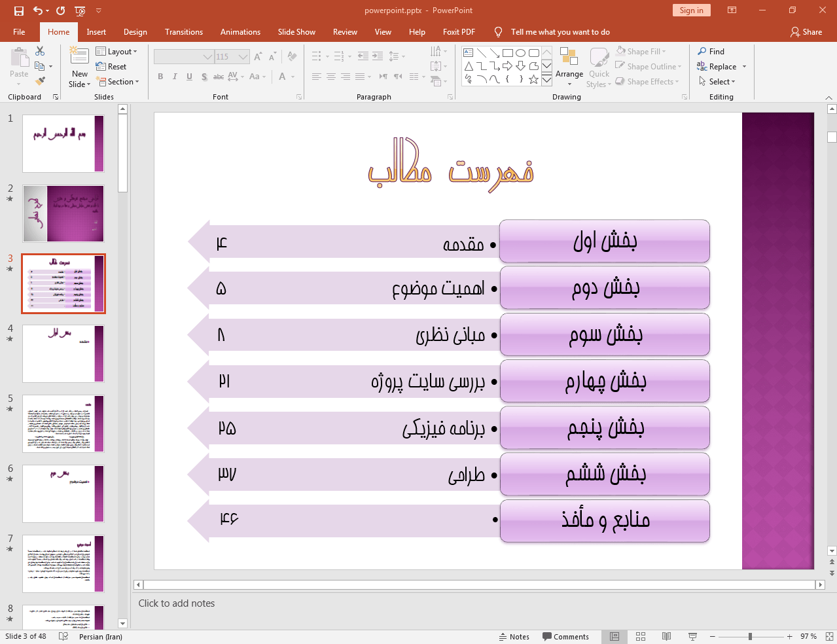
Task: Select the oval shape in gallery
Action: (520, 53)
